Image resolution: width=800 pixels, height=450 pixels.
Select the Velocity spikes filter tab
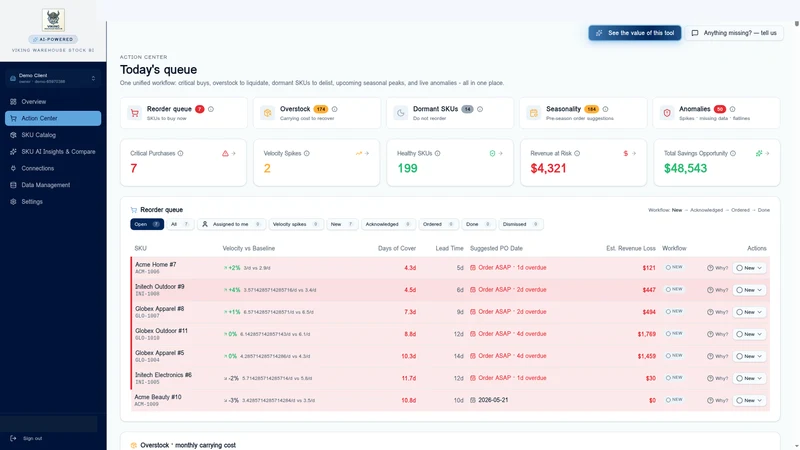(296, 224)
